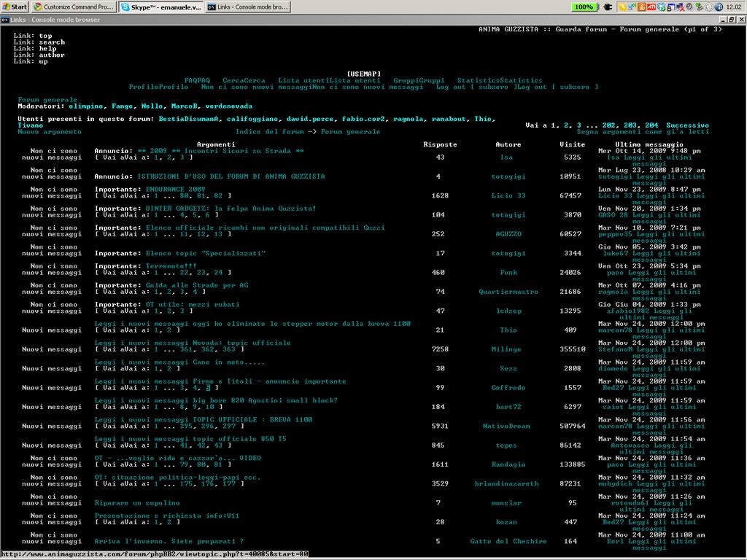Click the power plug tray icon
Screen dimensions: 747x560
(607, 7)
